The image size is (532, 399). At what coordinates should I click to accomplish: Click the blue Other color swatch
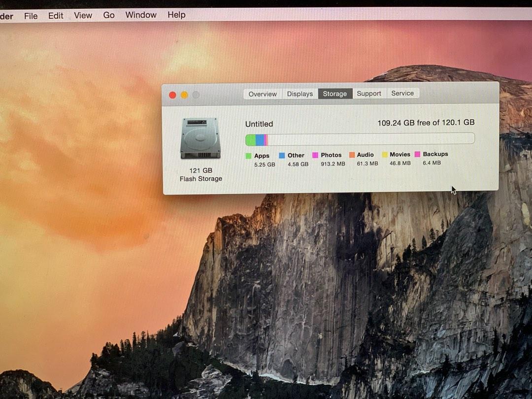[x=282, y=155]
